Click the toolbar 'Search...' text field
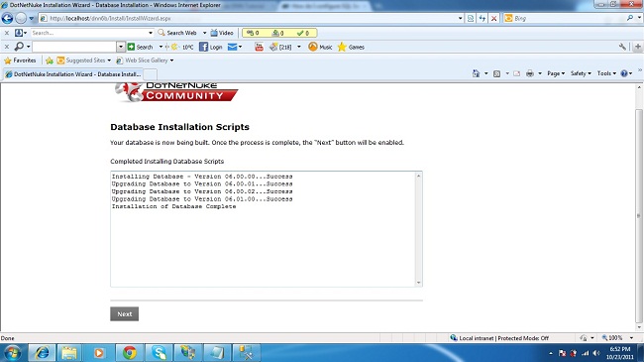This screenshot has width=644, height=362. [x=89, y=33]
